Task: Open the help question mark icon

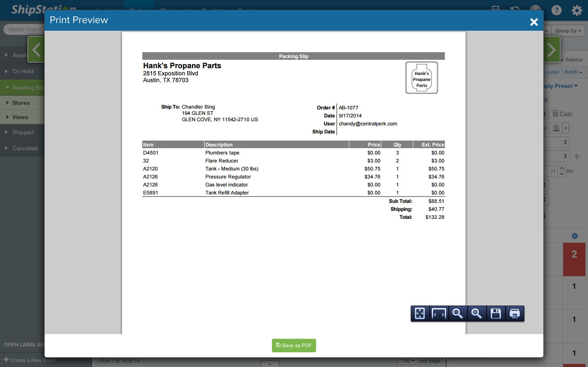Action: pyautogui.click(x=556, y=10)
